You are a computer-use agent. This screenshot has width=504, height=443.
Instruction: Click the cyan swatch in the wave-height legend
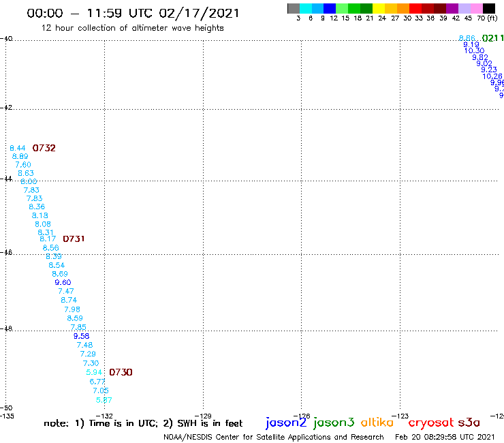click(306, 9)
